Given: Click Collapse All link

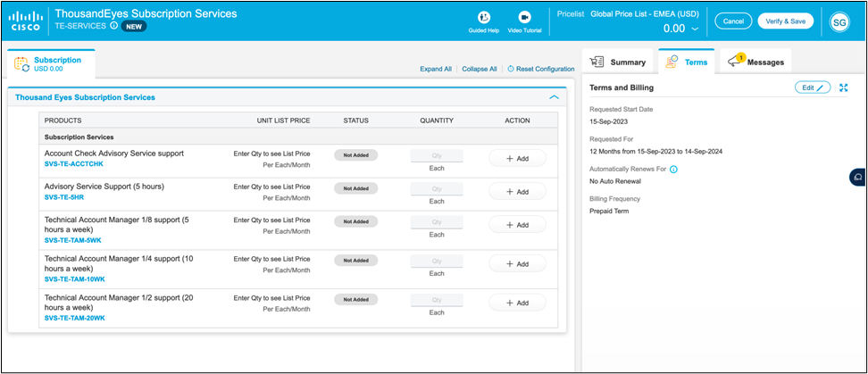Looking at the screenshot, I should click(480, 69).
